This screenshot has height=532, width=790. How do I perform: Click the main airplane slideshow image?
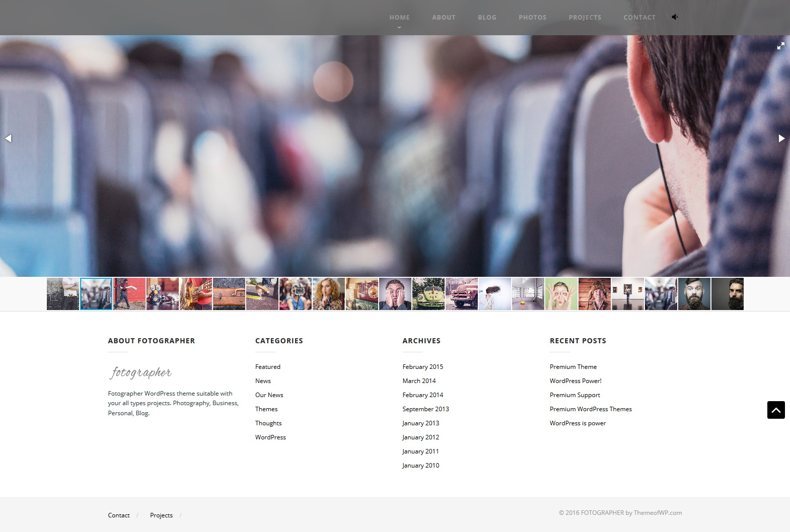click(x=395, y=156)
